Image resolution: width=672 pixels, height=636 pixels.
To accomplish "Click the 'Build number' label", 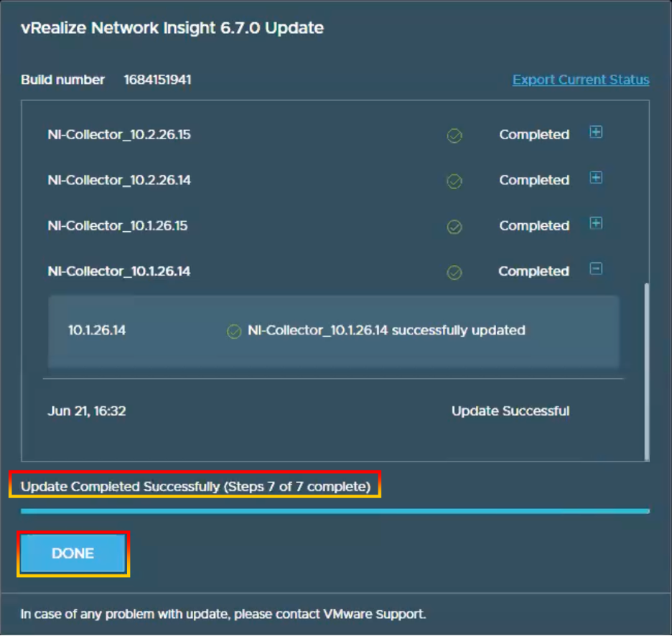I will (62, 80).
